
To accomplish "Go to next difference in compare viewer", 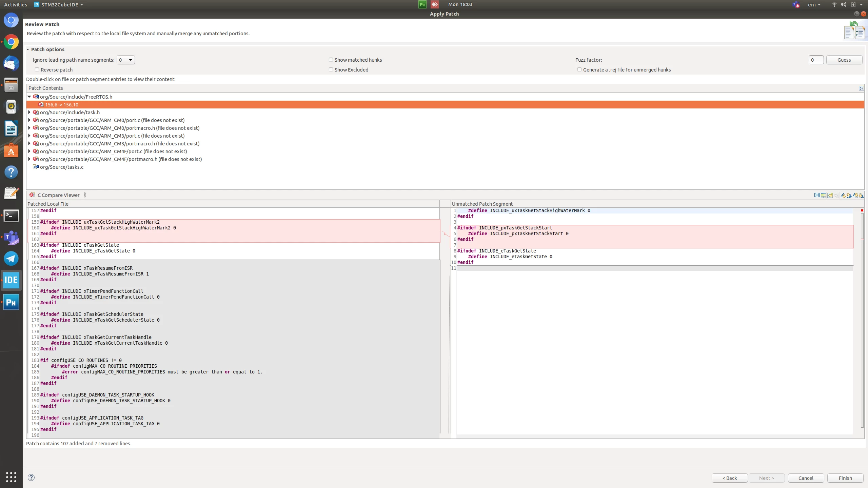I will coord(843,195).
